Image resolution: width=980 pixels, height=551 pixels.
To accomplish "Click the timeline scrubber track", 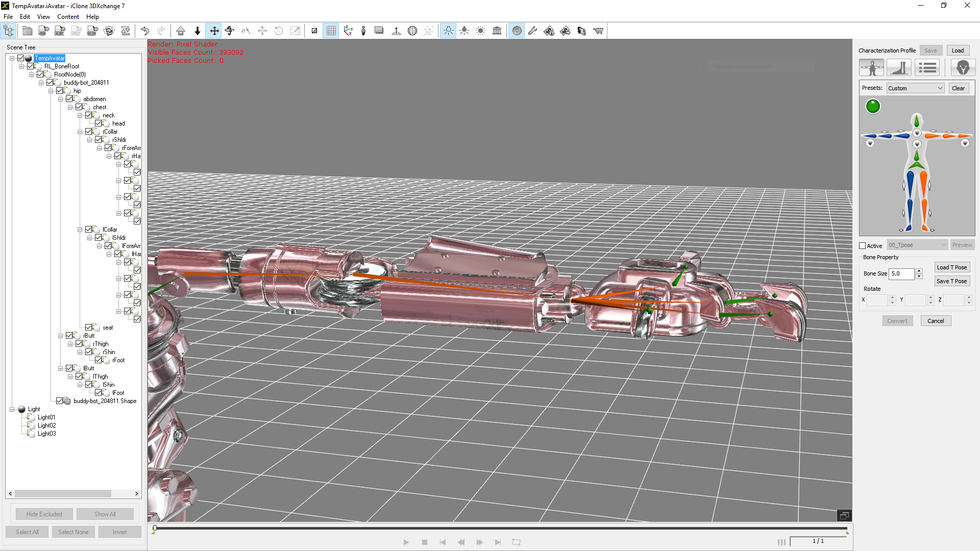I will coord(501,529).
